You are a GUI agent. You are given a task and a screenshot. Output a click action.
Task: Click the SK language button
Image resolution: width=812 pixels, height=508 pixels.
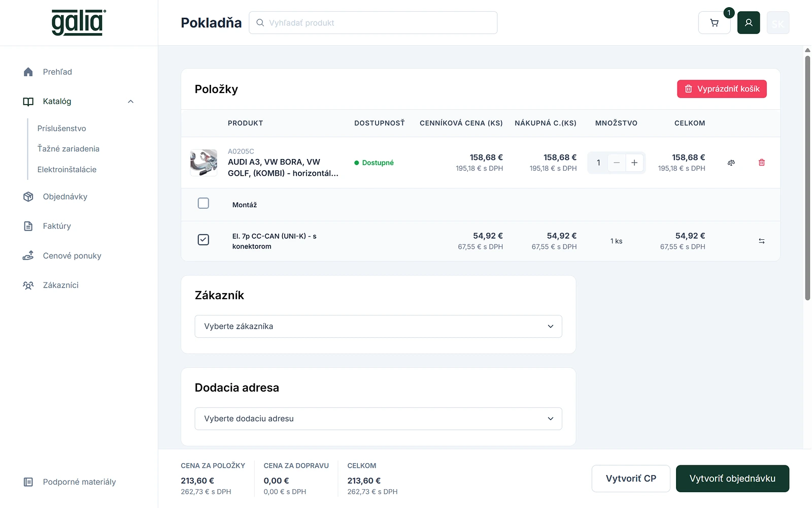click(x=778, y=23)
